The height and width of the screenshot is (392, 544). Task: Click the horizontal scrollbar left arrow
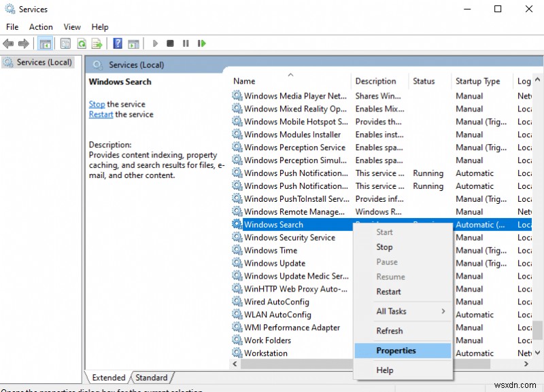tap(234, 365)
